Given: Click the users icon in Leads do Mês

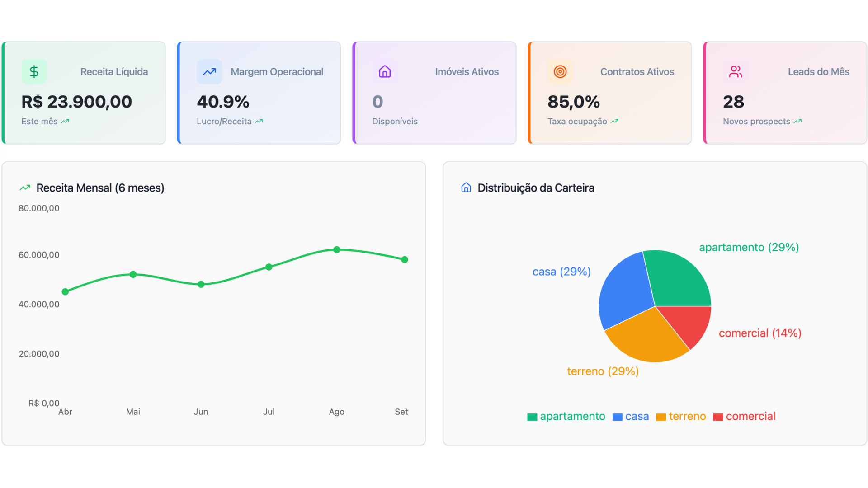Looking at the screenshot, I should (x=735, y=71).
